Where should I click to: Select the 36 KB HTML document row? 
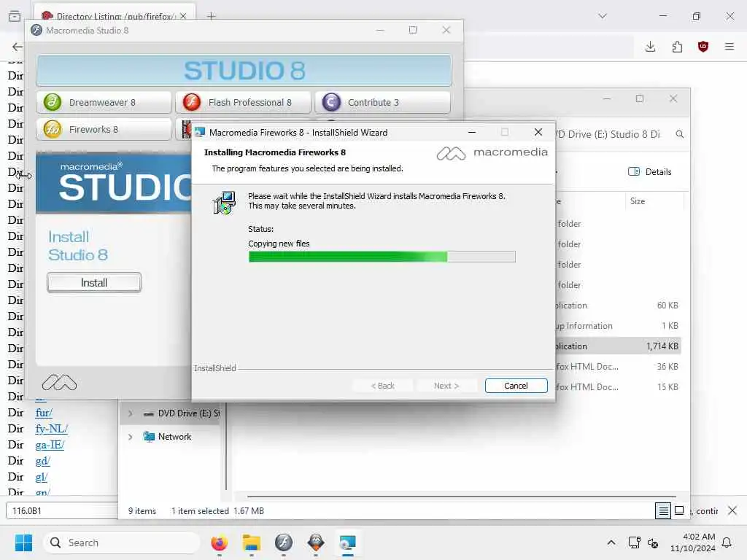coord(619,367)
